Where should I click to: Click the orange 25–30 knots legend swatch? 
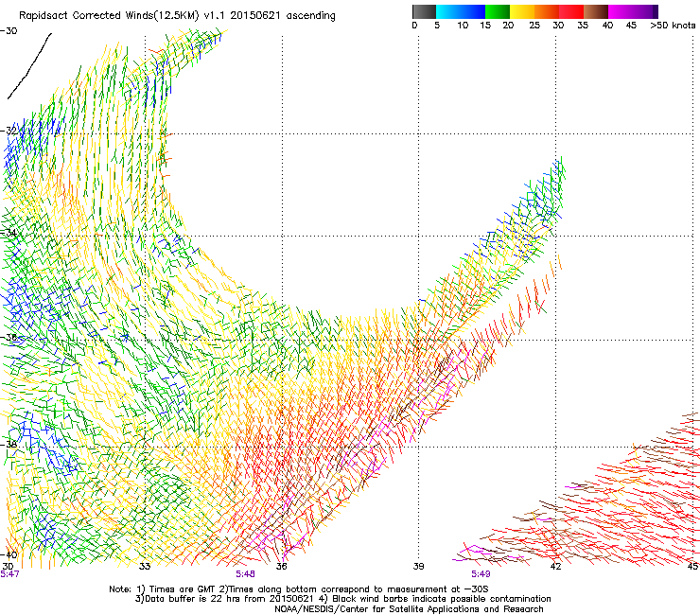(x=547, y=11)
